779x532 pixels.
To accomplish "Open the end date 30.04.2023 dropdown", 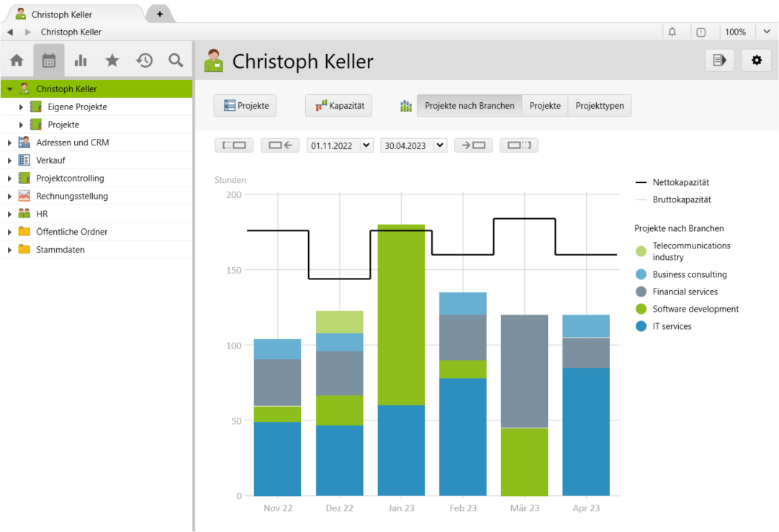I will coord(440,145).
